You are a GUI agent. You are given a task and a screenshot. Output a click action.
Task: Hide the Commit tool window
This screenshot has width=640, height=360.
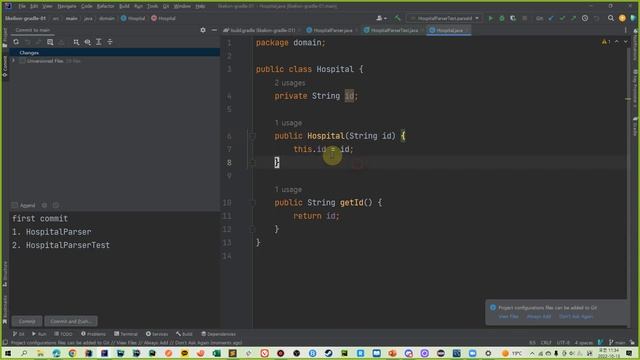tap(214, 30)
